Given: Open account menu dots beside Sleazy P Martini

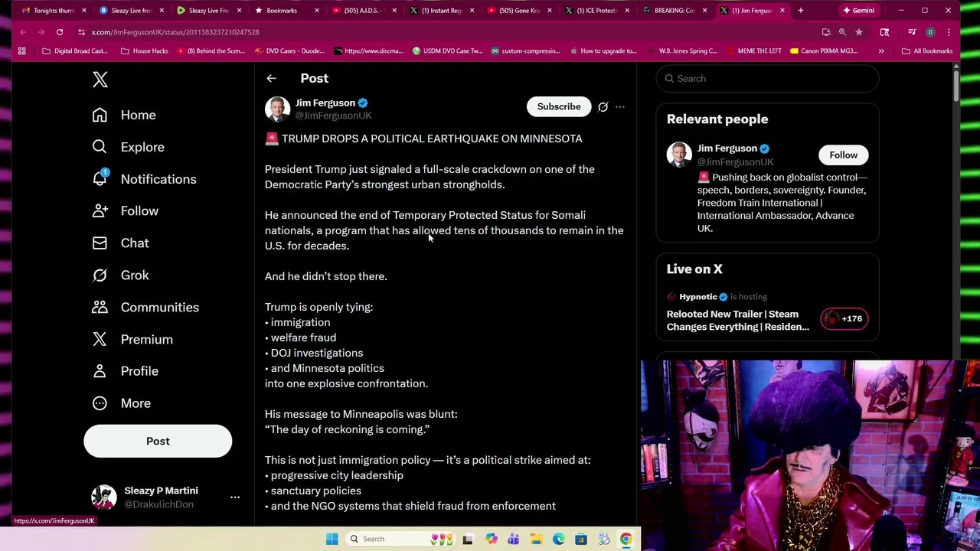Looking at the screenshot, I should point(235,497).
